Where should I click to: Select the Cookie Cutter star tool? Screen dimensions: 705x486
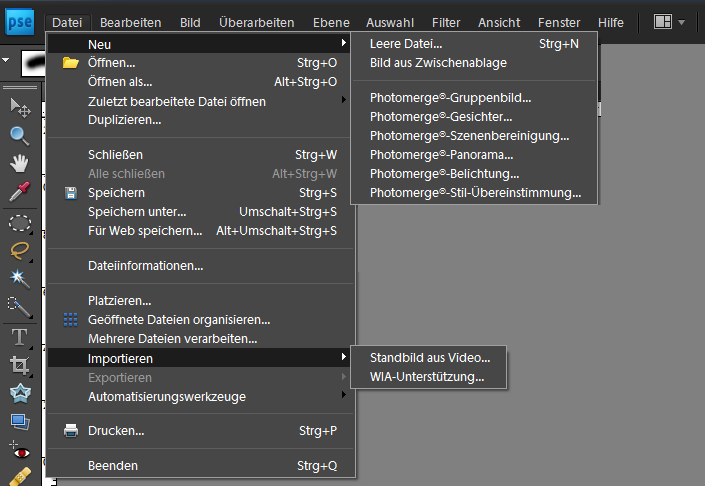click(20, 393)
